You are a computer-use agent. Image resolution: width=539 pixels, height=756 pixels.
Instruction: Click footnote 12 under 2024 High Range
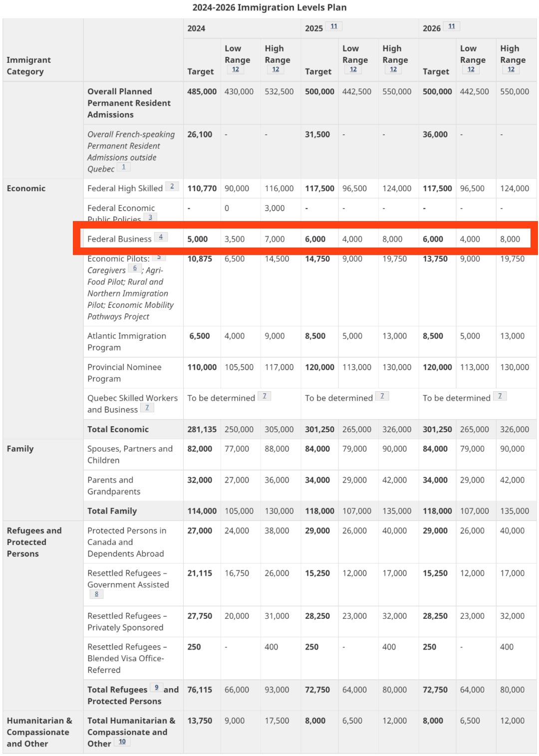[275, 69]
